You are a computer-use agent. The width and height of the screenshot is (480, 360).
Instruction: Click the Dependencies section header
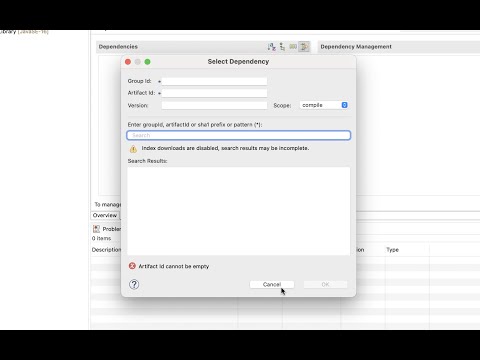point(118,47)
